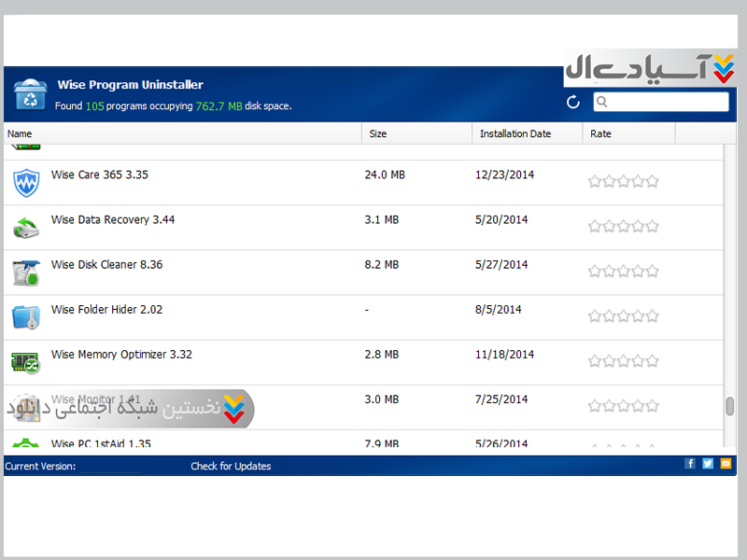Click the Wise Data Recovery icon
This screenshot has width=747, height=560.
26,227
